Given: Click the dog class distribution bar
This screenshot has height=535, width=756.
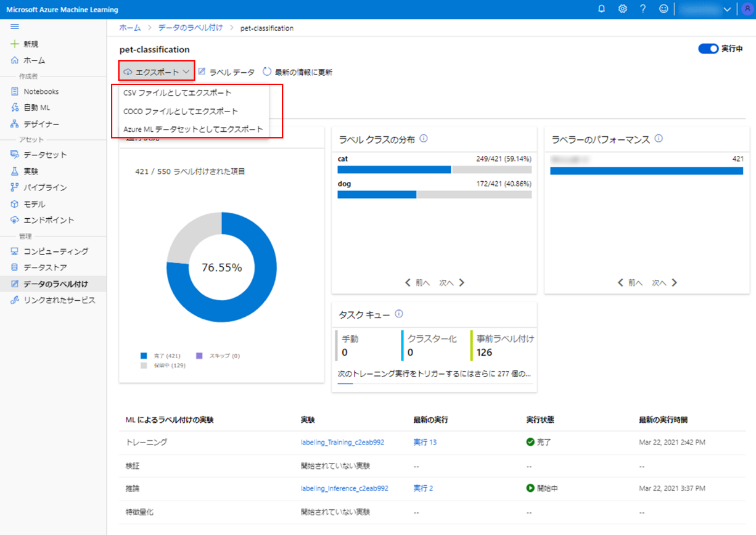Looking at the screenshot, I should tap(435, 194).
